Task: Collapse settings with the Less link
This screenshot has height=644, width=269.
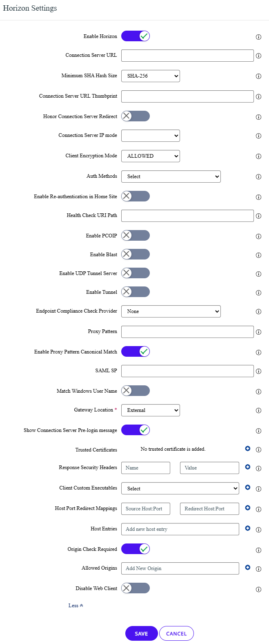Action: coord(76,606)
